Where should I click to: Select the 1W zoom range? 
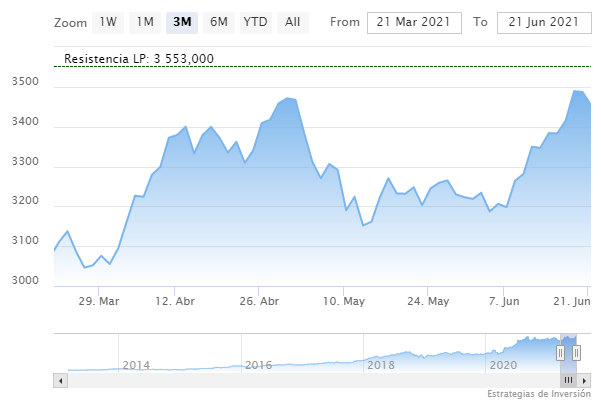pyautogui.click(x=109, y=22)
